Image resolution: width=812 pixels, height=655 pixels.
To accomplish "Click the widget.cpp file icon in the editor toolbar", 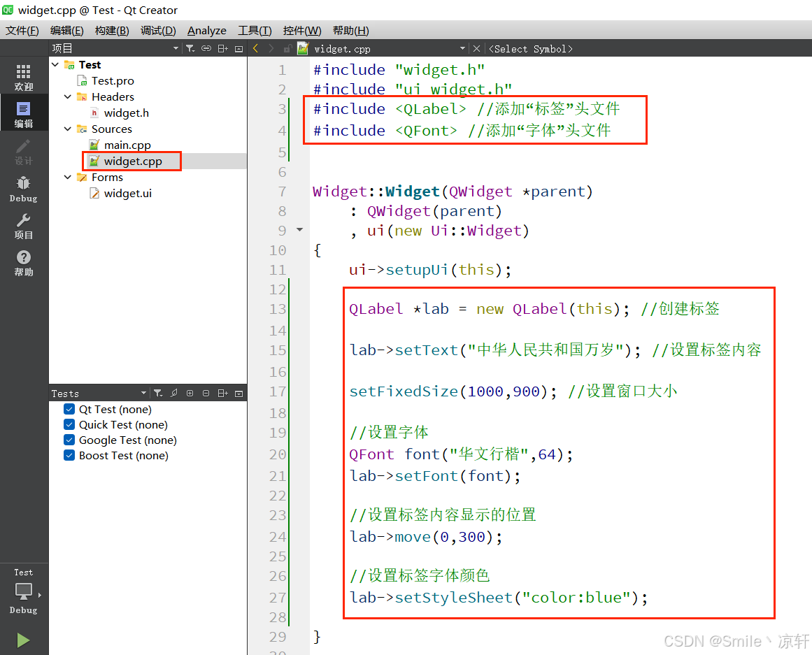I will [303, 49].
